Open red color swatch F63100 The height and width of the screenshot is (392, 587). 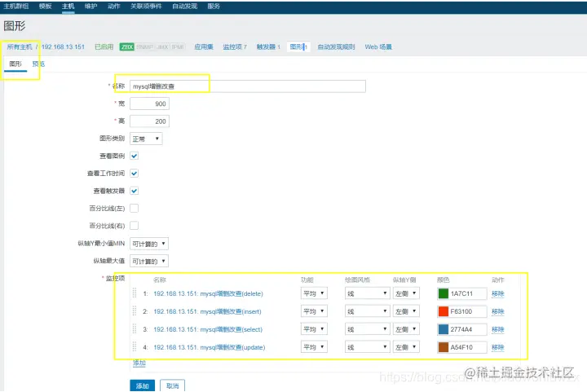click(444, 311)
